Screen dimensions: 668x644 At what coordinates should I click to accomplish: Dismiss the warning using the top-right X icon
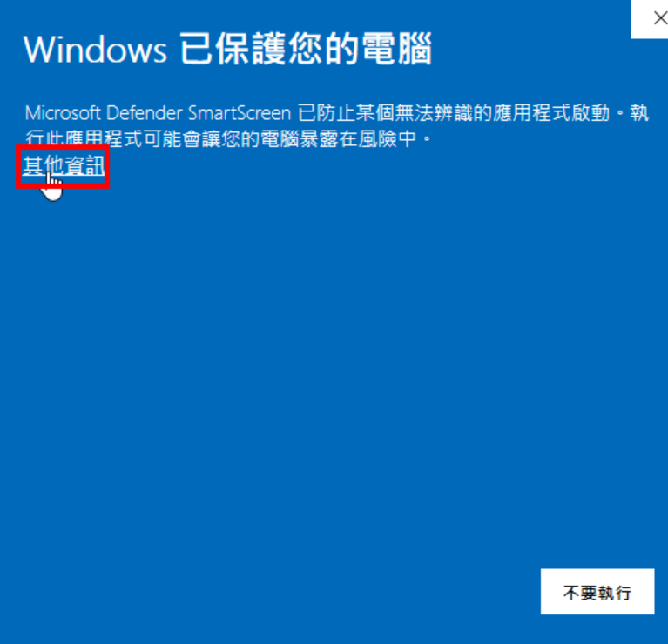(658, 18)
